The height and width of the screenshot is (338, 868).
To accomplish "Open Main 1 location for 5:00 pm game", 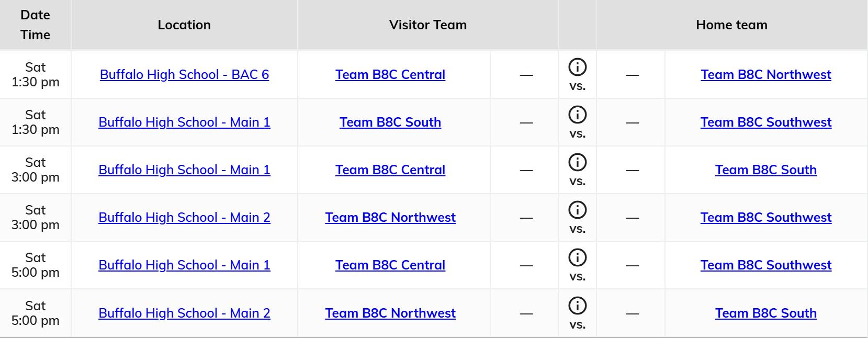I will point(184,265).
